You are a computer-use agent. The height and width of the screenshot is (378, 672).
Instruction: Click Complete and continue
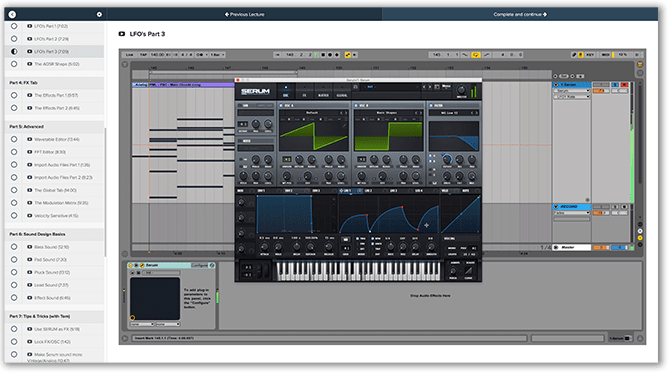point(520,14)
